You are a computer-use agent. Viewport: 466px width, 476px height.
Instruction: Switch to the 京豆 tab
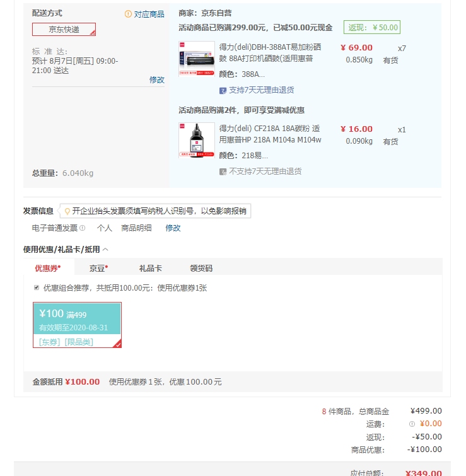[98, 268]
